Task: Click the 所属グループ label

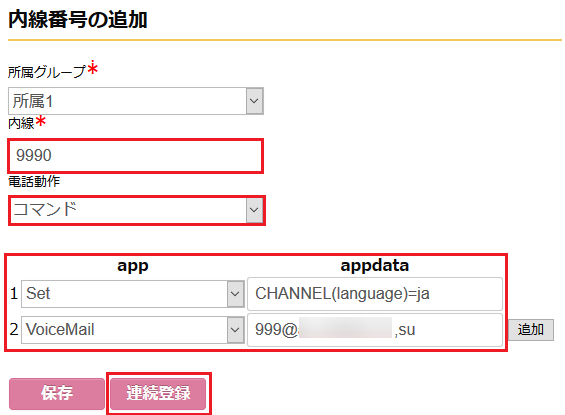Action: [47, 72]
